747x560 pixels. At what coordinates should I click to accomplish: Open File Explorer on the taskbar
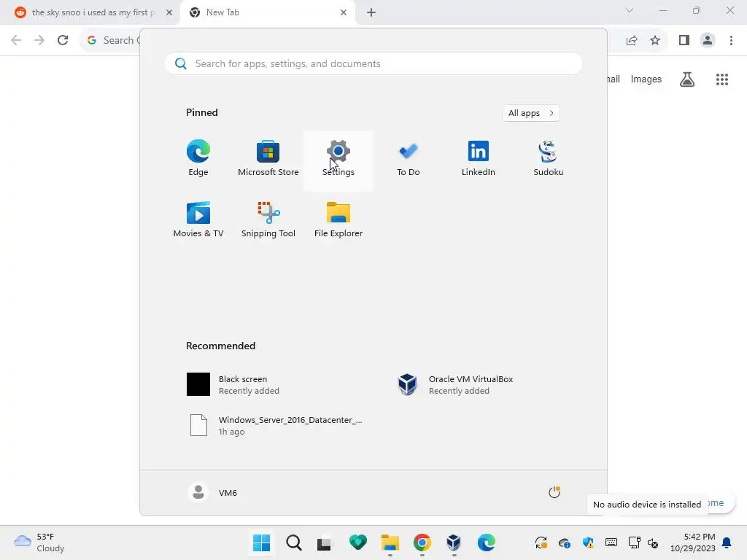(x=390, y=542)
